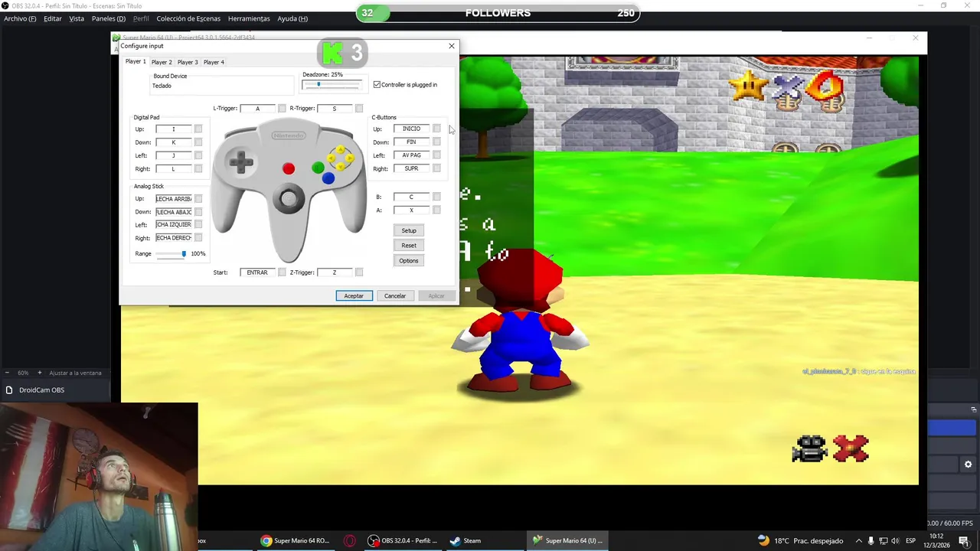Open the Perfil menu

pyautogui.click(x=141, y=18)
